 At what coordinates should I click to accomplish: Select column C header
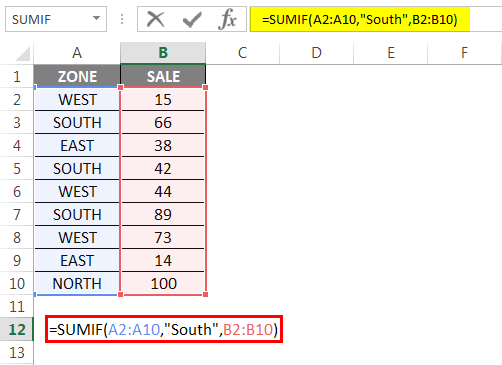(x=243, y=53)
